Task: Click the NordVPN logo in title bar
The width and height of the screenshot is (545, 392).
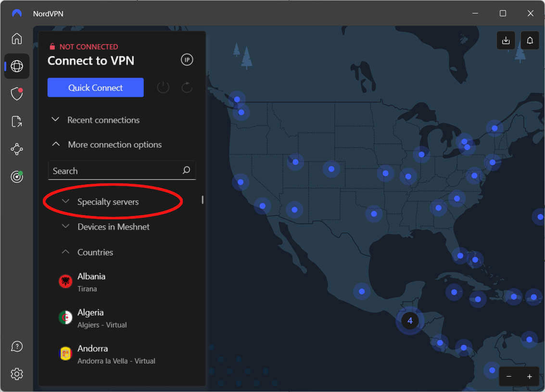Action: pos(17,13)
